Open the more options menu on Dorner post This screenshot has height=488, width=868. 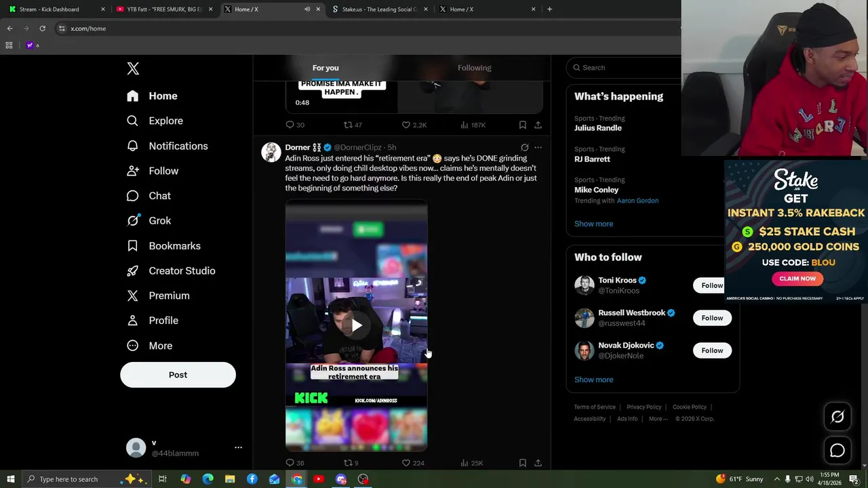[538, 147]
